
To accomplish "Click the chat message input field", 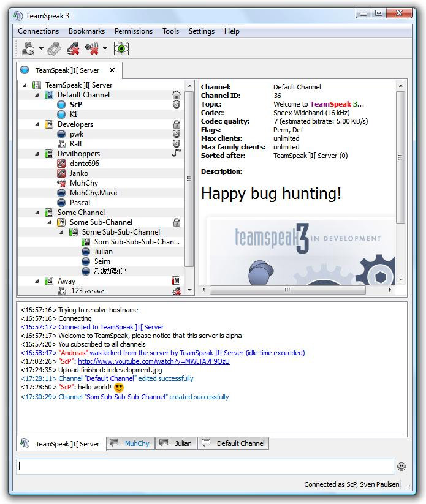I will 205,467.
